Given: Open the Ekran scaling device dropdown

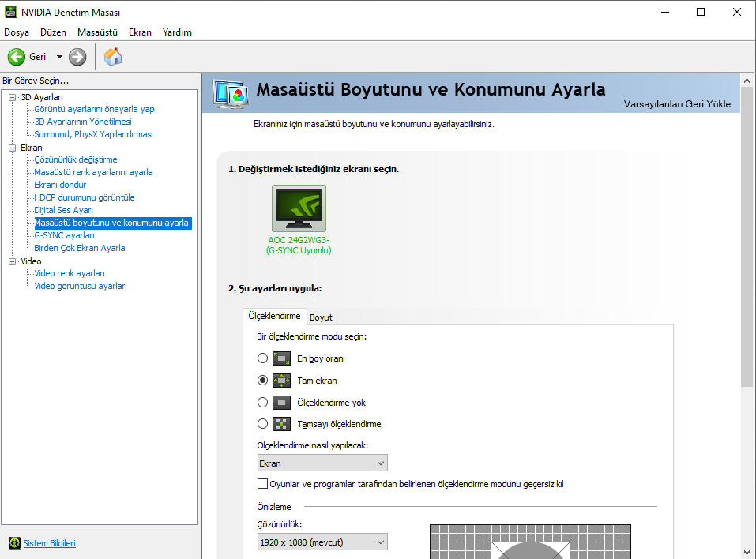Looking at the screenshot, I should pos(322,463).
